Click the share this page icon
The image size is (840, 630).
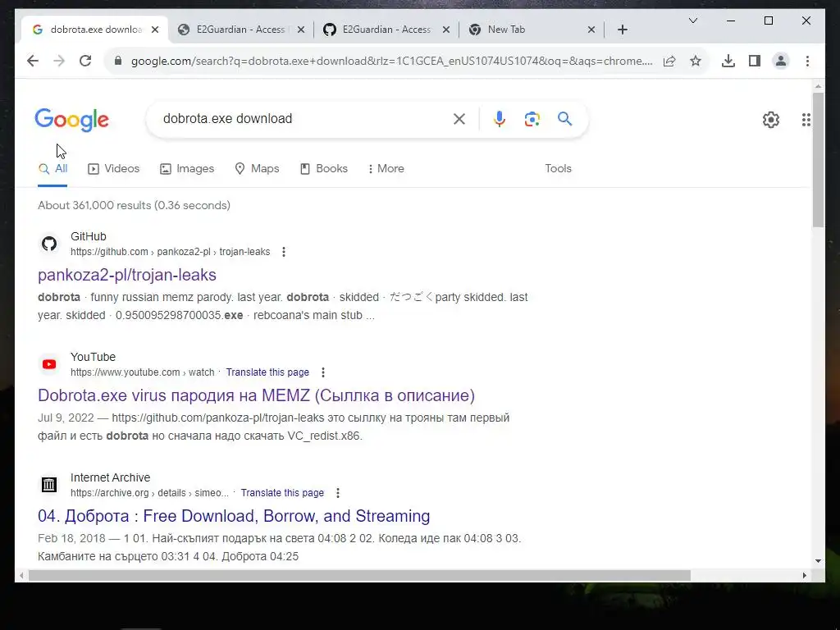point(669,61)
